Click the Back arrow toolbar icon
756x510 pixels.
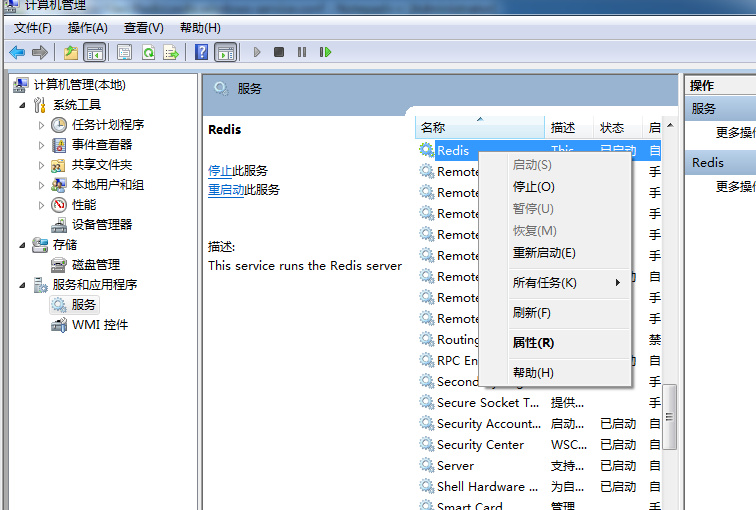coord(17,52)
